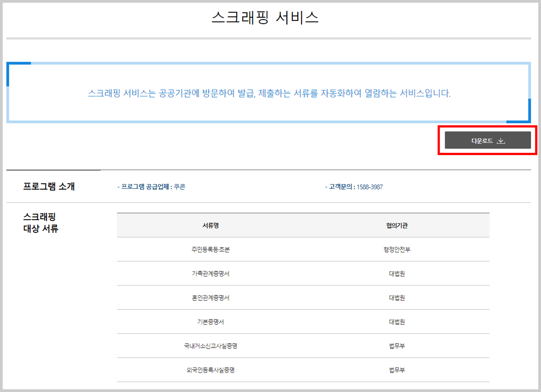Select the 혼인관계증명서 row

coord(210,298)
